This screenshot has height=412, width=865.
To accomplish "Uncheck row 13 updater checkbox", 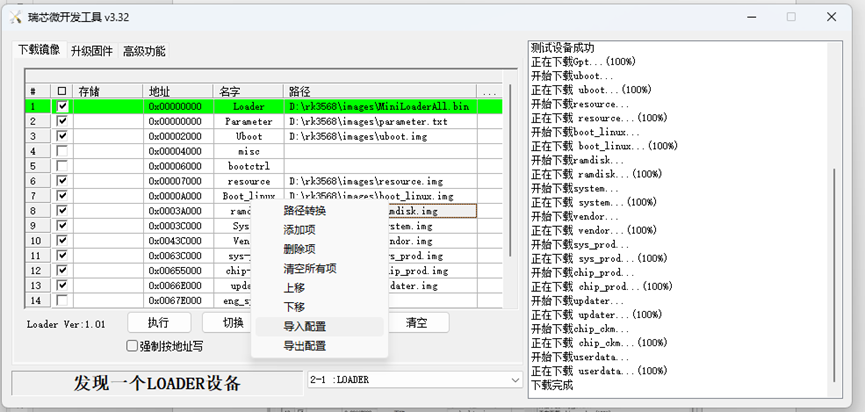I will point(63,285).
